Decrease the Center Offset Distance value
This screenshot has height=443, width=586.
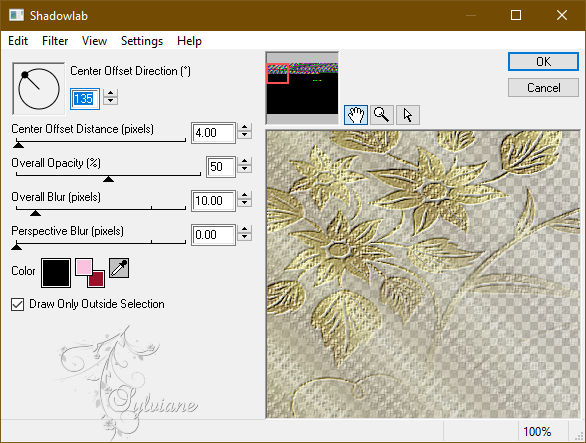point(244,136)
